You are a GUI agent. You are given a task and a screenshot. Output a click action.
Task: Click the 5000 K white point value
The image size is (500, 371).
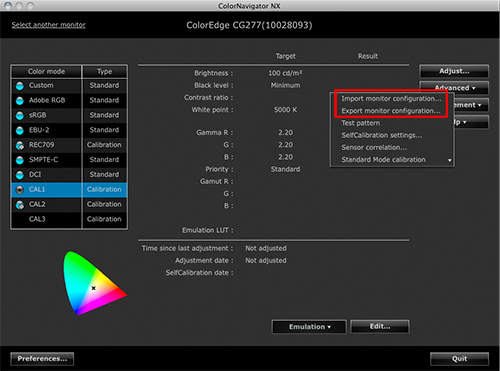[x=285, y=110]
